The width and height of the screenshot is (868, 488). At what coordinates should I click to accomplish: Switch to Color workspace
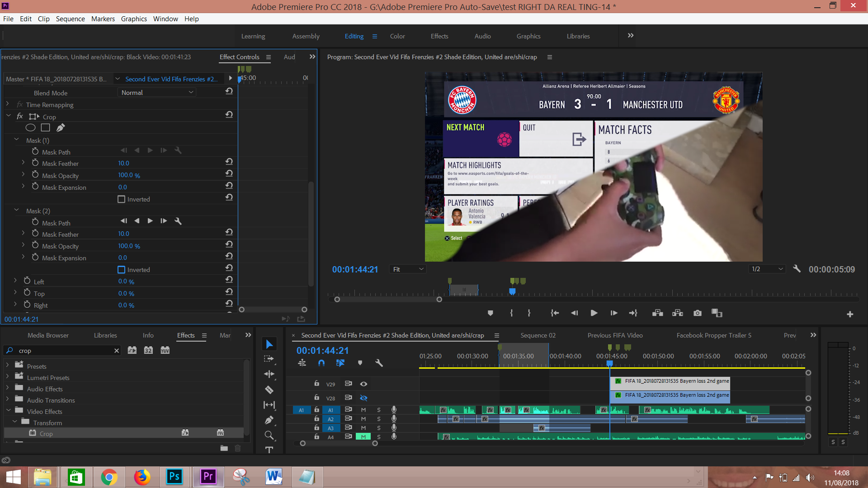(x=397, y=36)
